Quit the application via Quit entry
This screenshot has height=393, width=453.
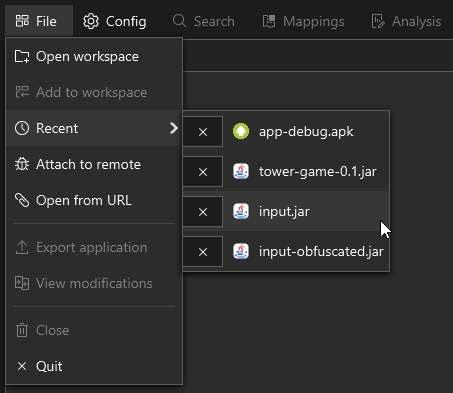(94, 366)
